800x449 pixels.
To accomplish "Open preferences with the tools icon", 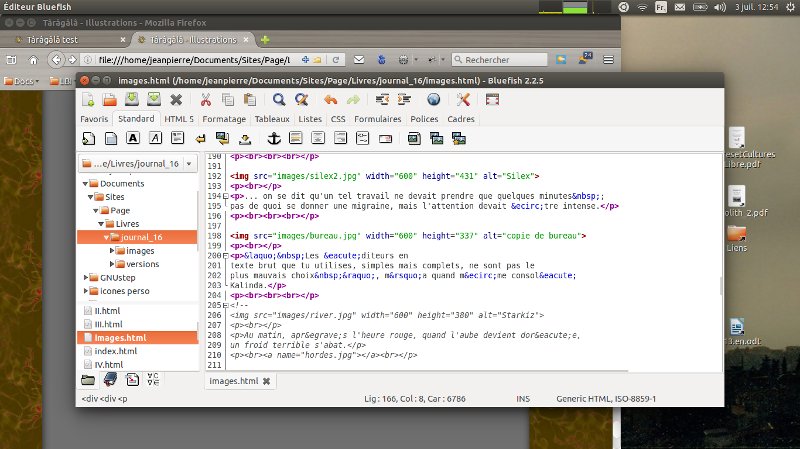I will [x=463, y=99].
